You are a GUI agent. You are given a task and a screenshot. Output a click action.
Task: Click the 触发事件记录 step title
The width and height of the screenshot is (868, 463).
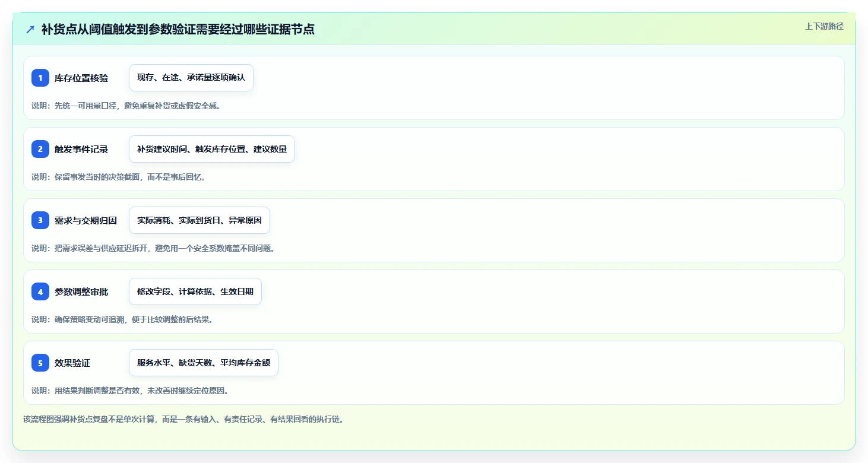click(x=81, y=149)
